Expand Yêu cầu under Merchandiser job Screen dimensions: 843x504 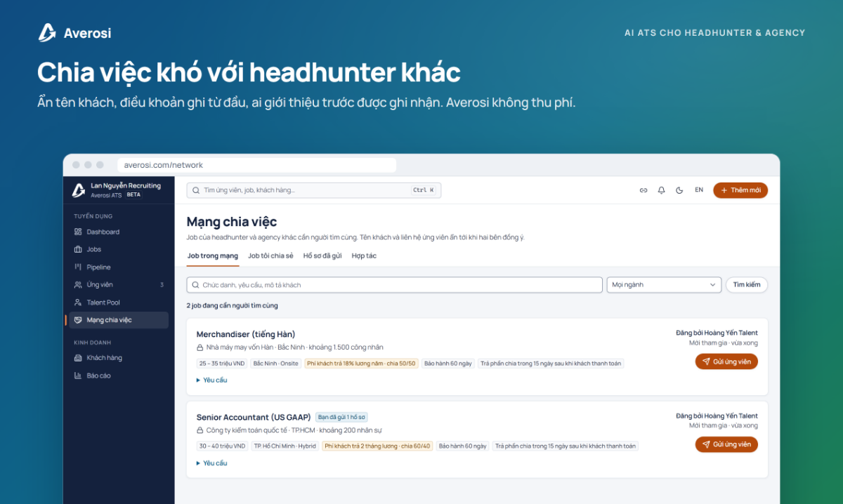tap(211, 380)
